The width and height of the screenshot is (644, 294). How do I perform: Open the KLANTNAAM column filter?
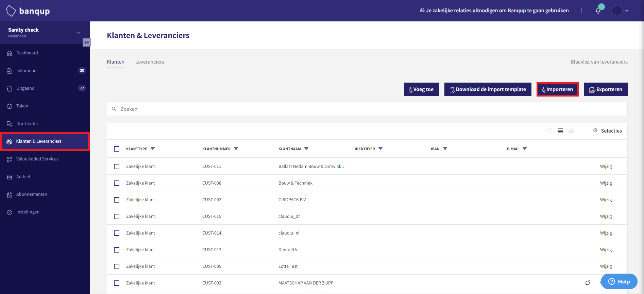[x=306, y=149]
